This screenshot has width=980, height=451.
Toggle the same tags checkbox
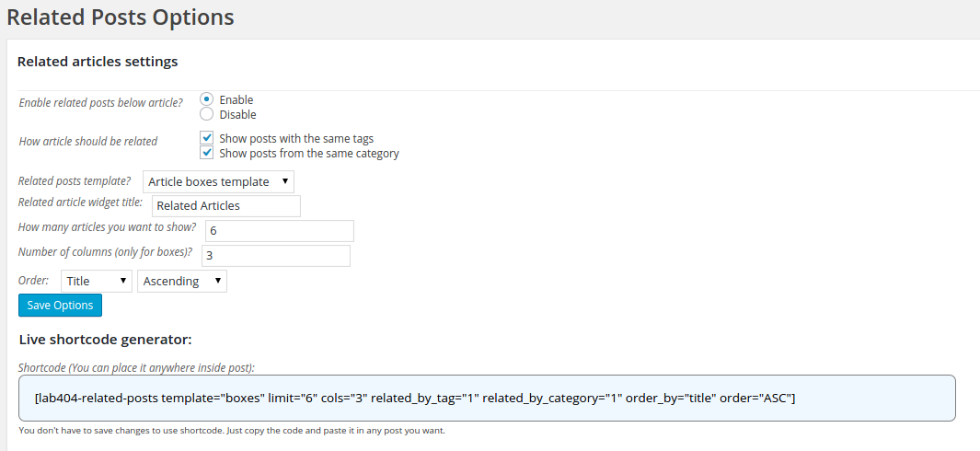[207, 138]
